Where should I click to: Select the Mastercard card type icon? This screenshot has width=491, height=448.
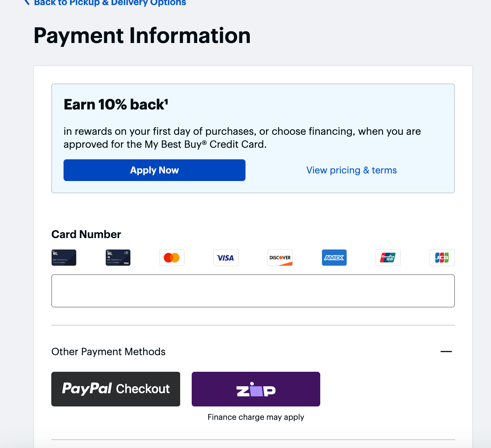pos(171,258)
